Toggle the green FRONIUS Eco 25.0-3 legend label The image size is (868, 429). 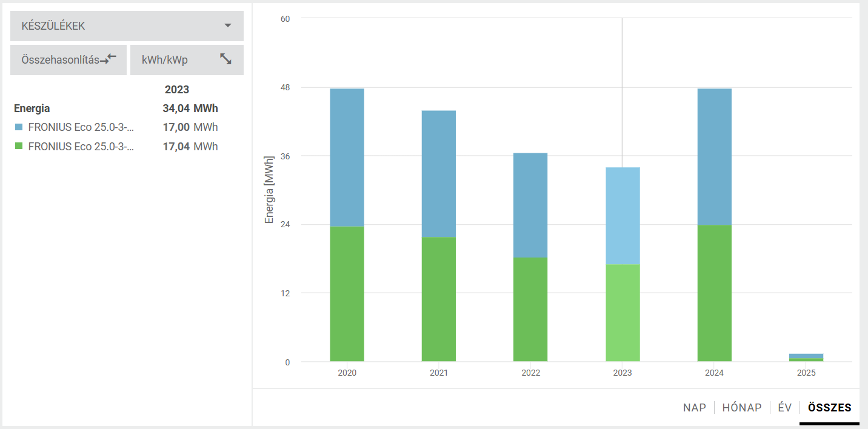coord(81,147)
